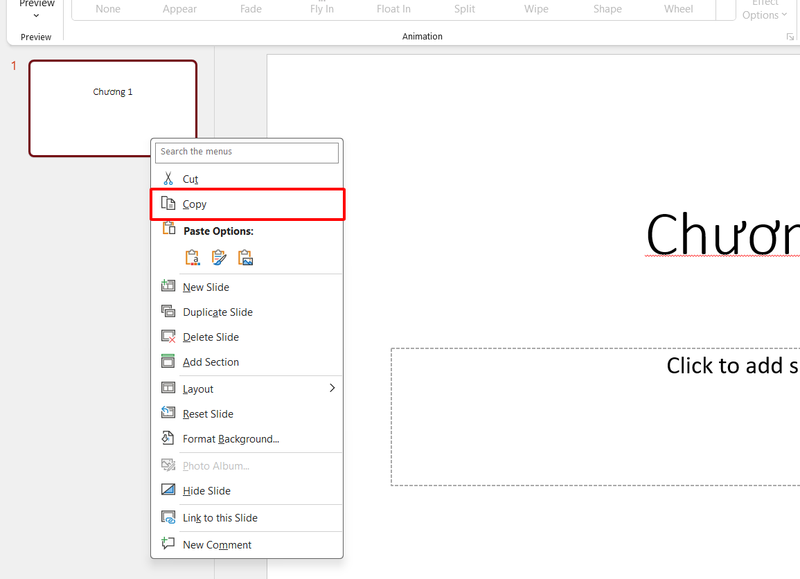Viewport: 800px width, 579px height.
Task: Click the Layout icon
Action: 168,388
